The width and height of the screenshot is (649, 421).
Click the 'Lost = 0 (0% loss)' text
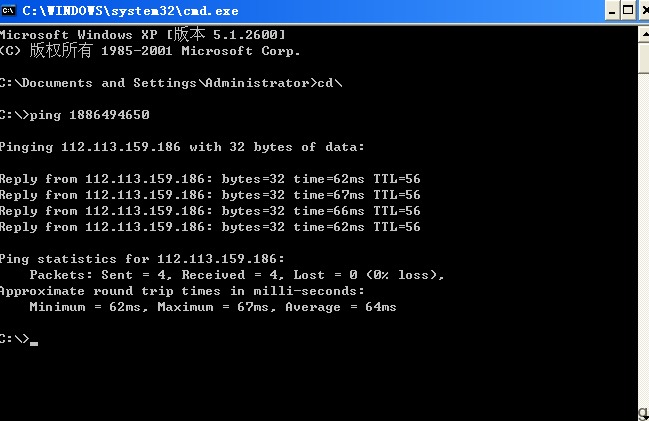tap(368, 275)
